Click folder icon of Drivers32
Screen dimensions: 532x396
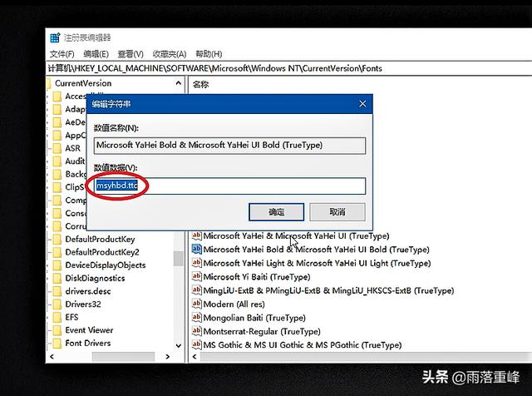click(x=57, y=304)
